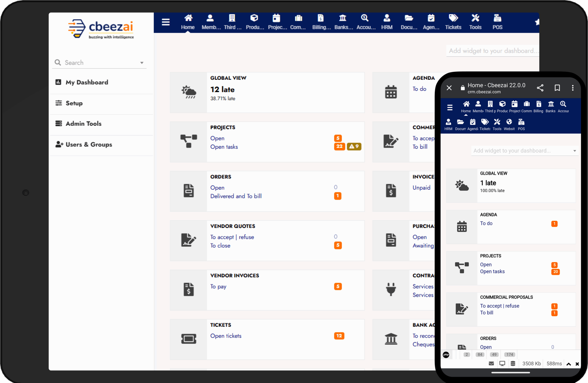Open the Tools wrench icon in top bar
588x383 pixels.
click(475, 18)
